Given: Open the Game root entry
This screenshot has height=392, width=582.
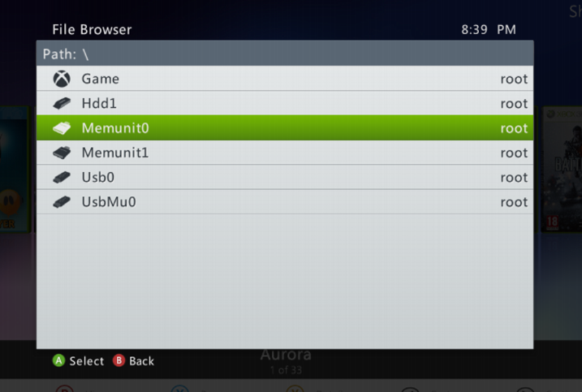Looking at the screenshot, I should [285, 79].
